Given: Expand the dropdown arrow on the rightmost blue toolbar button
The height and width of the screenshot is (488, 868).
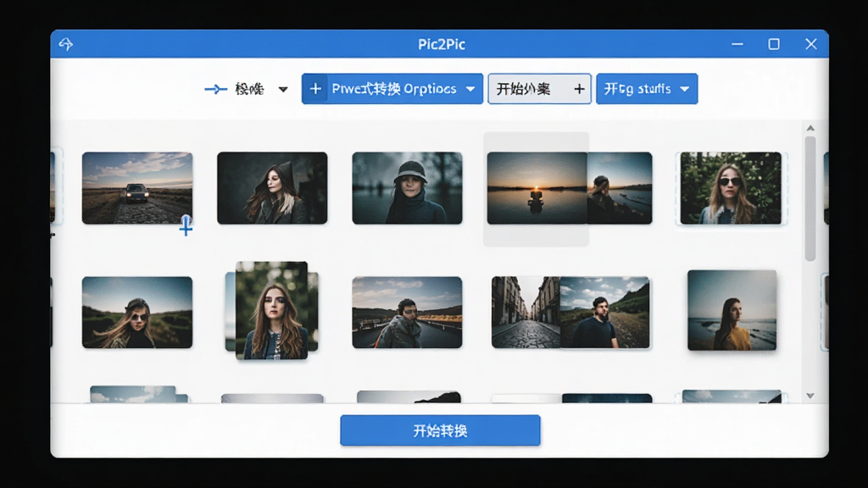Looking at the screenshot, I should point(685,89).
